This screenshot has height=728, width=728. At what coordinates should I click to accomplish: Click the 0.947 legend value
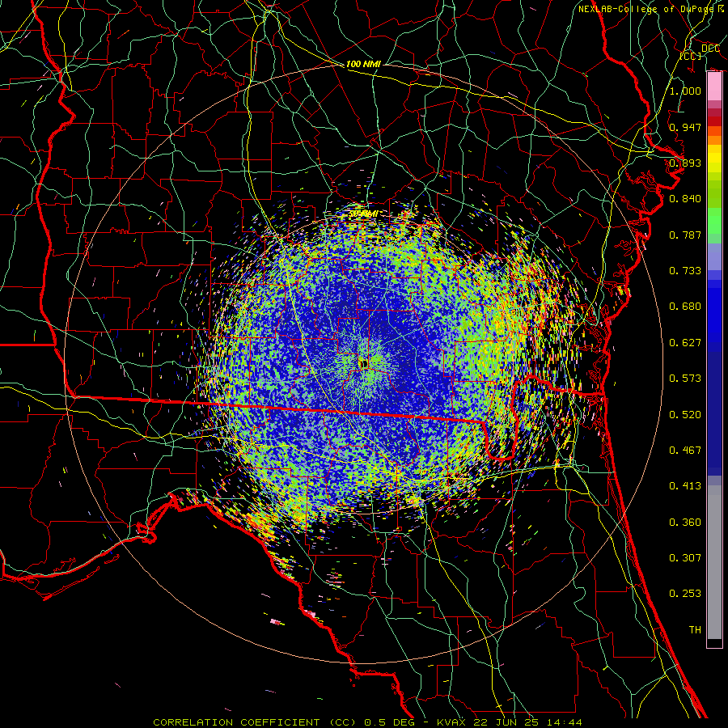[685, 127]
